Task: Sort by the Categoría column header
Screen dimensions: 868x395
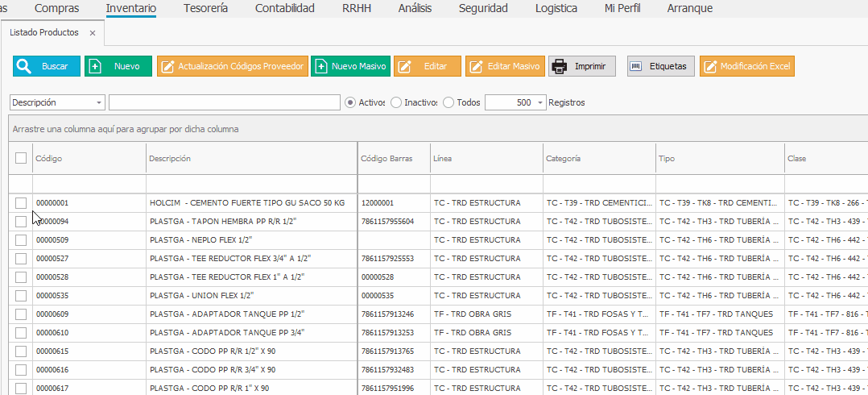Action: pyautogui.click(x=600, y=159)
